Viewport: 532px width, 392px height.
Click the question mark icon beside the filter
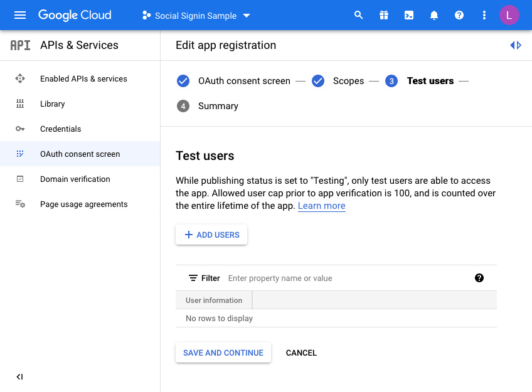point(479,278)
